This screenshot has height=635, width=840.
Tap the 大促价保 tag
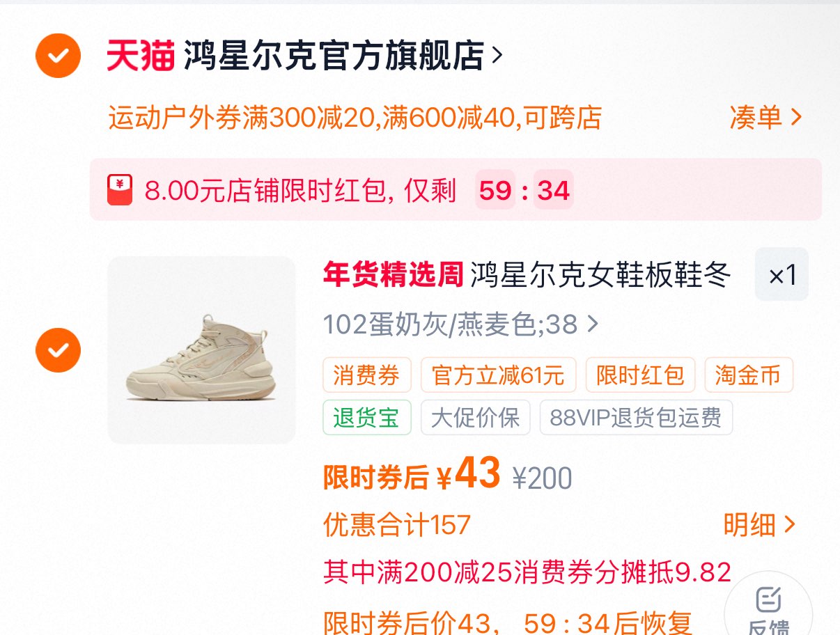coord(475,417)
